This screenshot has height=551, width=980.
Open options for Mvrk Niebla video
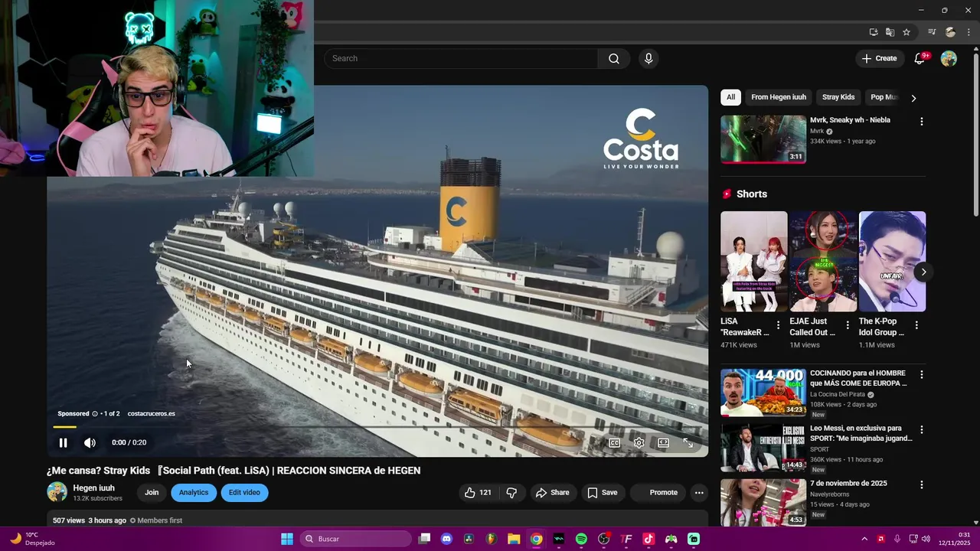921,122
